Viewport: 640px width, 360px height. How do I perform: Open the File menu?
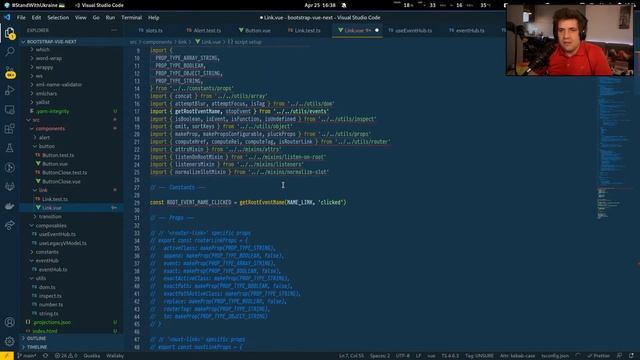pos(21,18)
